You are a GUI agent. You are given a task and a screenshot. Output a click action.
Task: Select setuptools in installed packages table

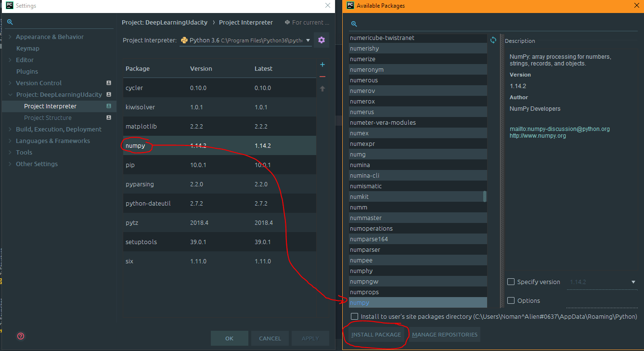(x=220, y=242)
